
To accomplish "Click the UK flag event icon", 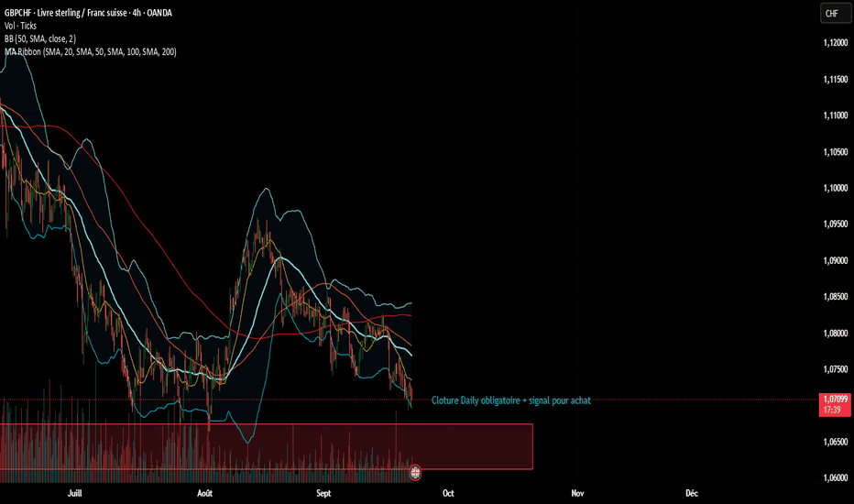I will (x=415, y=473).
